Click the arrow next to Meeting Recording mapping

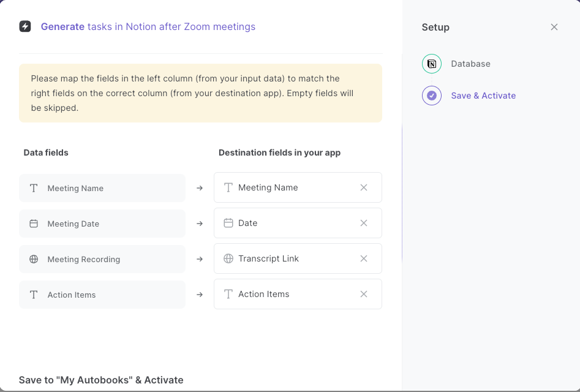[x=200, y=259]
